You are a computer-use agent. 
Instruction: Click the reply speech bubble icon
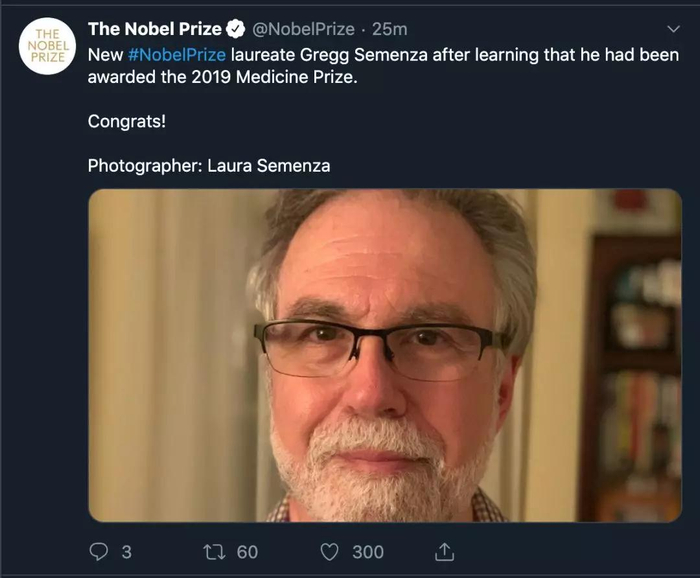[98, 551]
